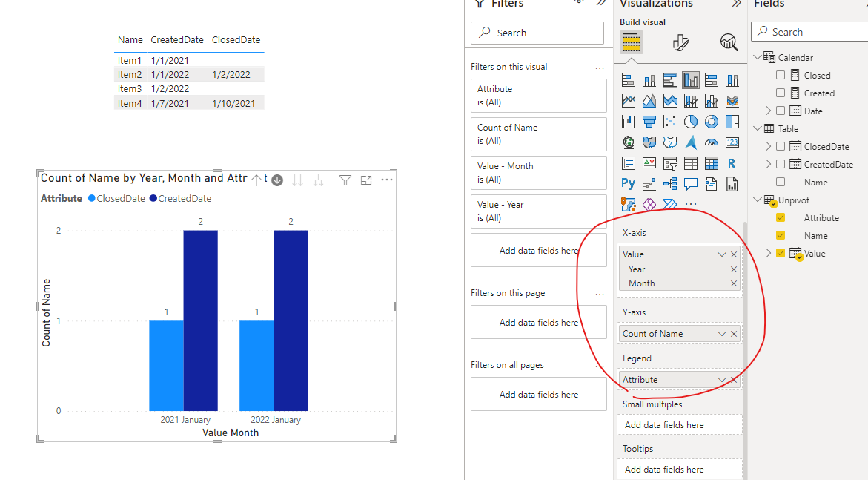Select the Funnel visual
Image resolution: width=868 pixels, height=480 pixels.
(649, 122)
